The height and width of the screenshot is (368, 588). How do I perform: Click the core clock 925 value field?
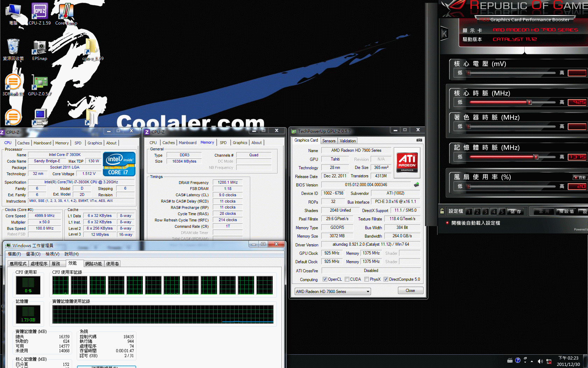click(577, 102)
